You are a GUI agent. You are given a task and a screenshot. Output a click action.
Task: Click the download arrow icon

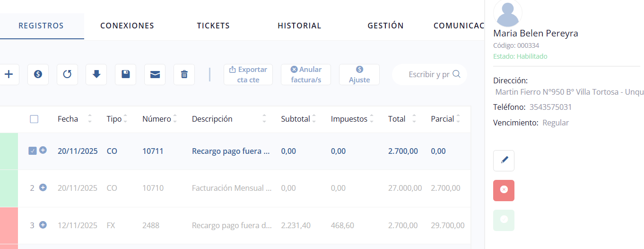(x=96, y=74)
